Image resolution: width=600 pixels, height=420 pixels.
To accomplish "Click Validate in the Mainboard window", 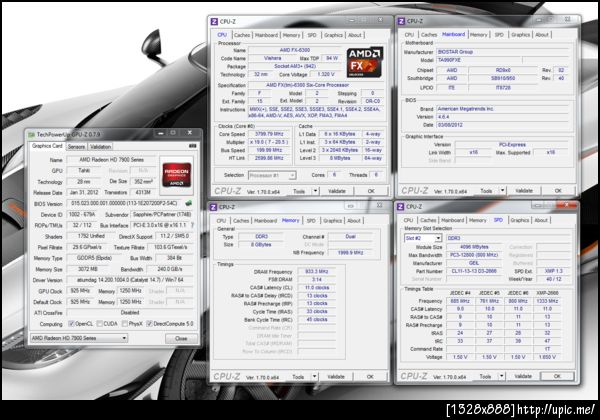I will [x=524, y=190].
